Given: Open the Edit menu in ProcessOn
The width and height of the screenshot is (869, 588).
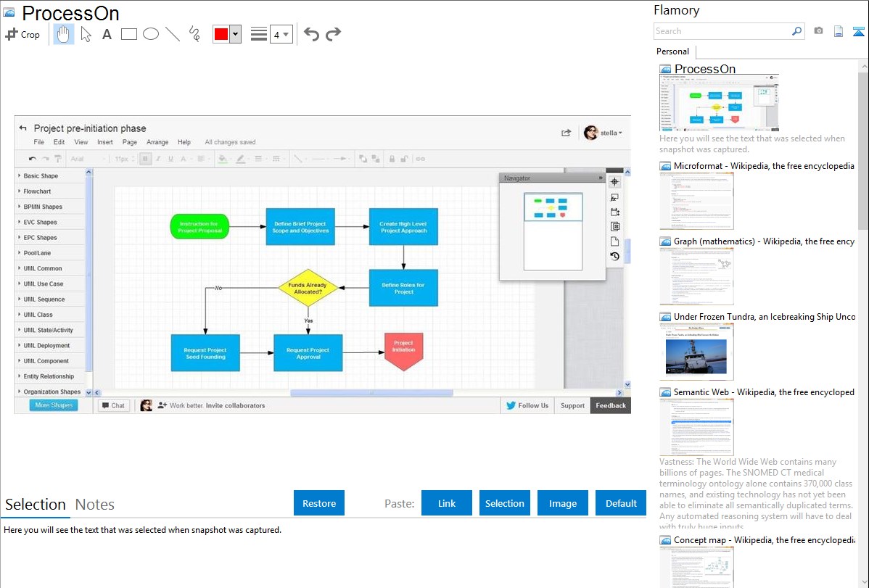Looking at the screenshot, I should (59, 142).
